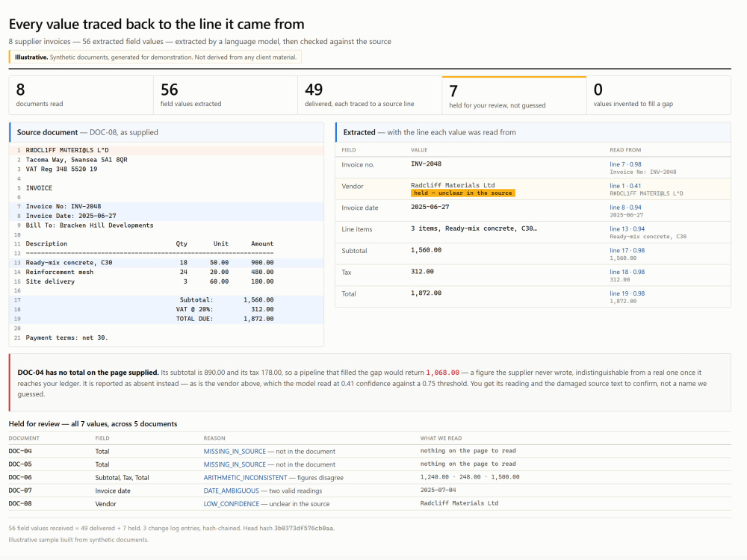Open the ARITHMETIC_INCONSISTENT reason link

coord(245,477)
